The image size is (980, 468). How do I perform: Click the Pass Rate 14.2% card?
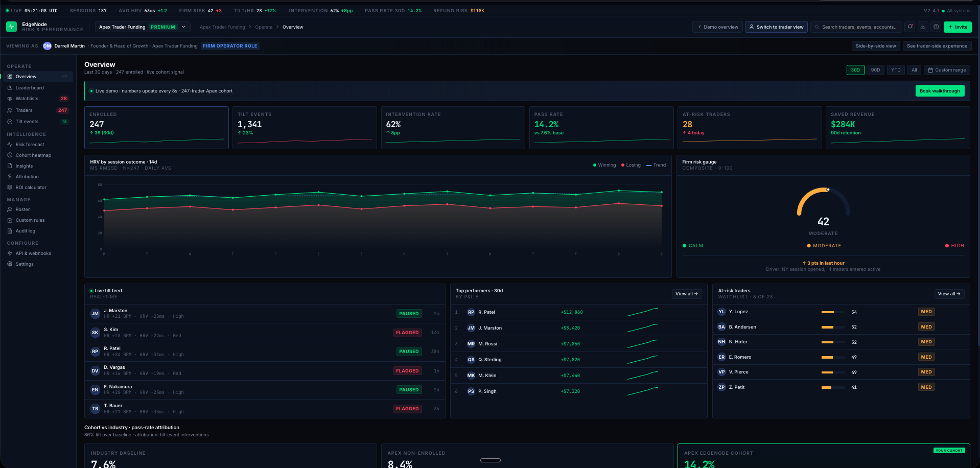coord(601,128)
